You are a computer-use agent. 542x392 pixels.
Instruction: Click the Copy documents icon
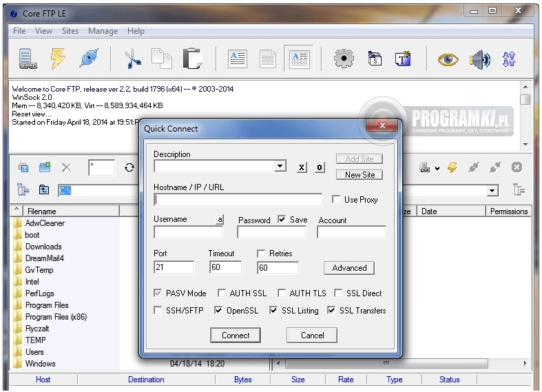click(x=162, y=59)
